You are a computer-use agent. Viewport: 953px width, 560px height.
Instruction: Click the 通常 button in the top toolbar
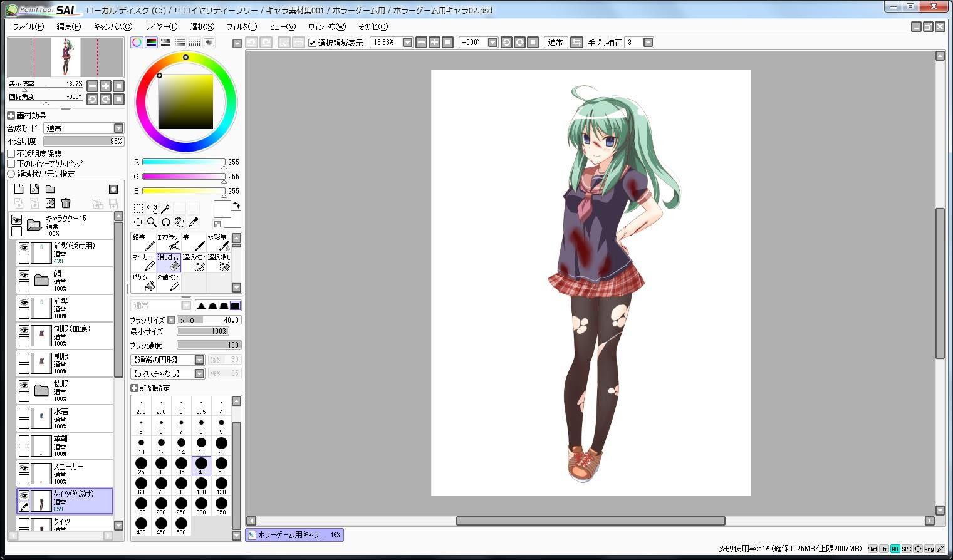[555, 43]
